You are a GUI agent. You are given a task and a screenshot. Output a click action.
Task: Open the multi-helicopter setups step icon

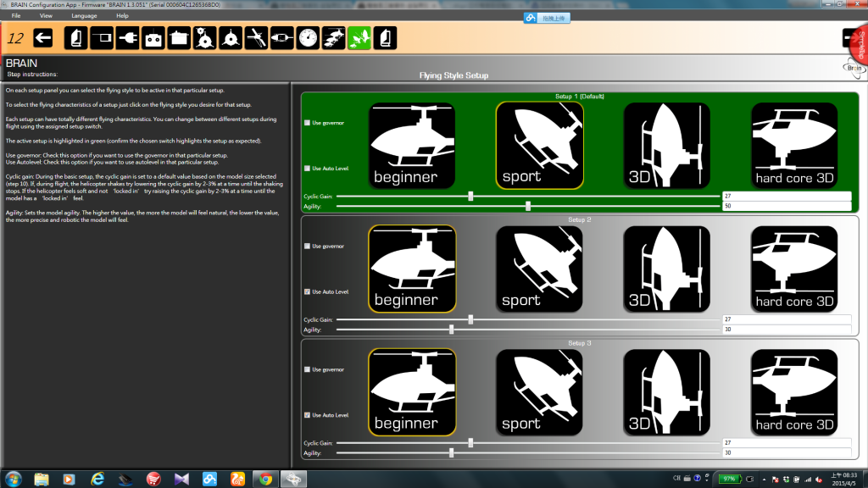tap(333, 38)
